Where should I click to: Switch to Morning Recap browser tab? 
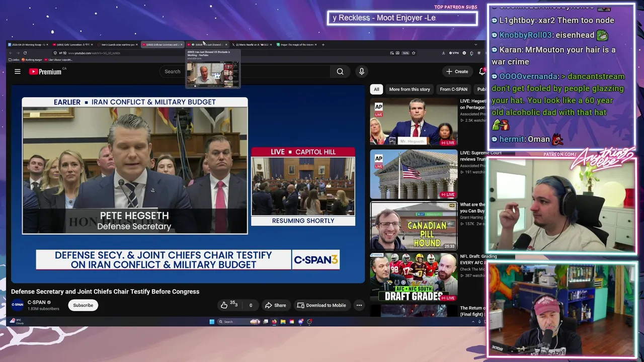pyautogui.click(x=28, y=45)
